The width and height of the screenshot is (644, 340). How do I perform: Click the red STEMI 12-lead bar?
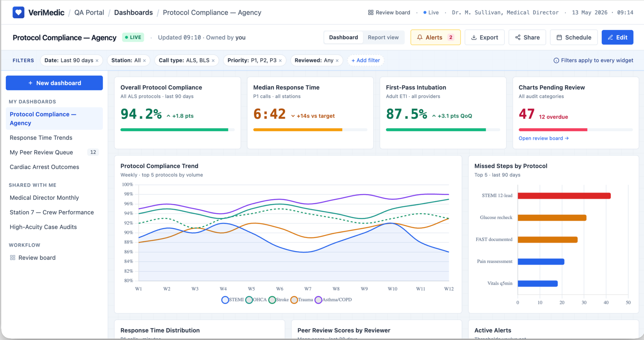564,196
